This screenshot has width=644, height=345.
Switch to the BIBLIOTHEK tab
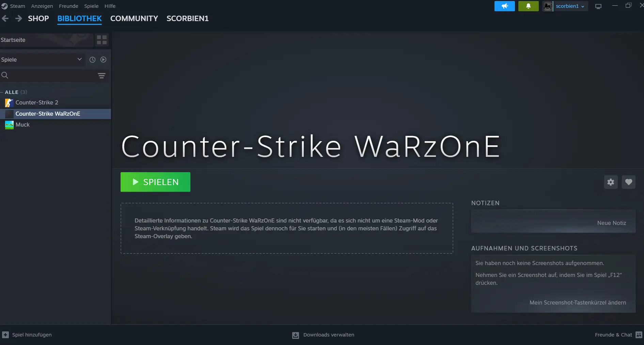click(x=79, y=18)
